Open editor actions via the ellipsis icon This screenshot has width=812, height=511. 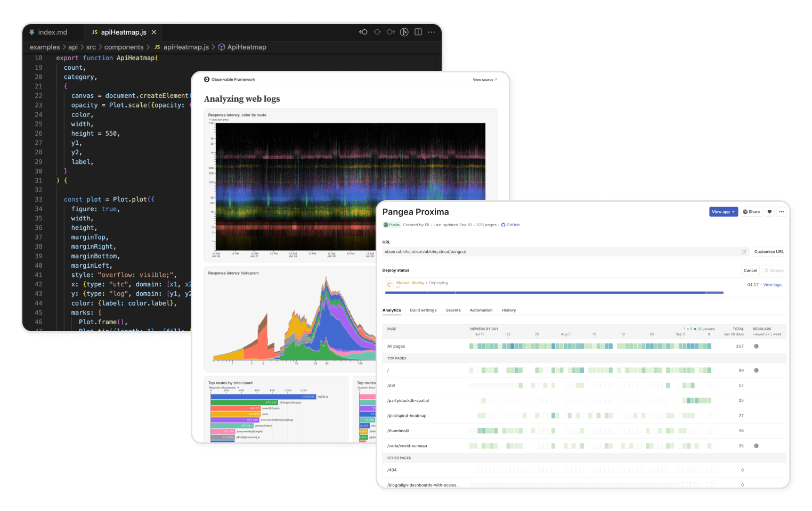click(x=432, y=32)
